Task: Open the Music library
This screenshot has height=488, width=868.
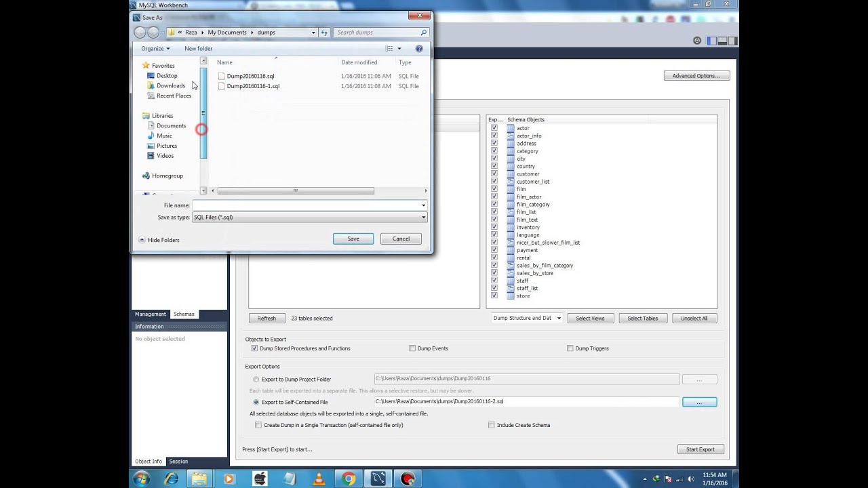Action: pyautogui.click(x=164, y=136)
